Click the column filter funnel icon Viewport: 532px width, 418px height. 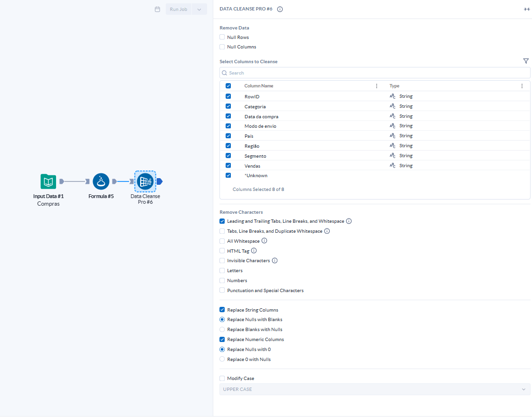[x=526, y=61]
